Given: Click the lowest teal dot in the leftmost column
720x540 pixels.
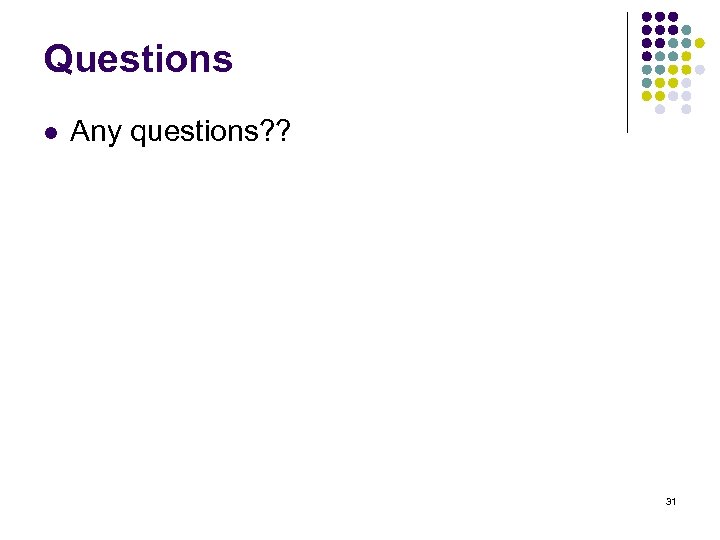Looking at the screenshot, I should point(647,83).
